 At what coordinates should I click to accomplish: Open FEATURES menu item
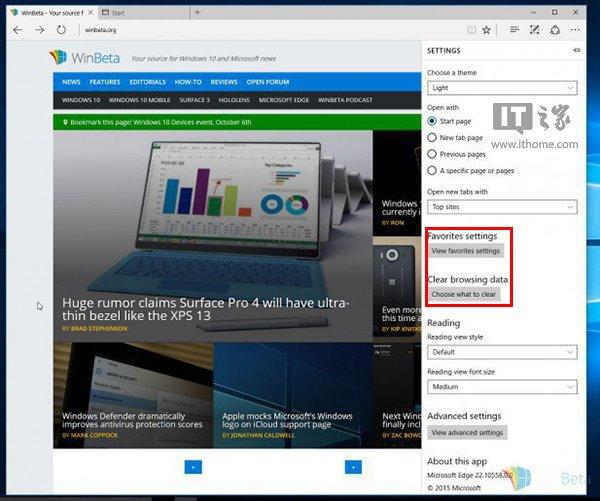pyautogui.click(x=105, y=82)
